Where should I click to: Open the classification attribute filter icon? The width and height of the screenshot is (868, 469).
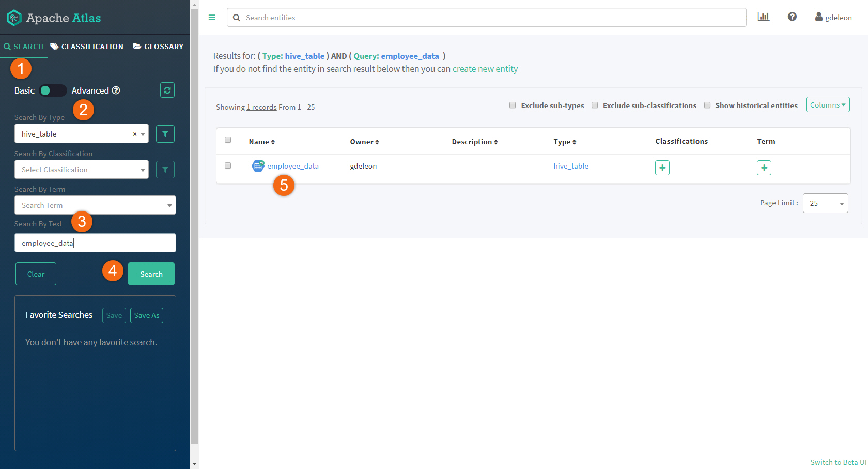[x=165, y=170]
